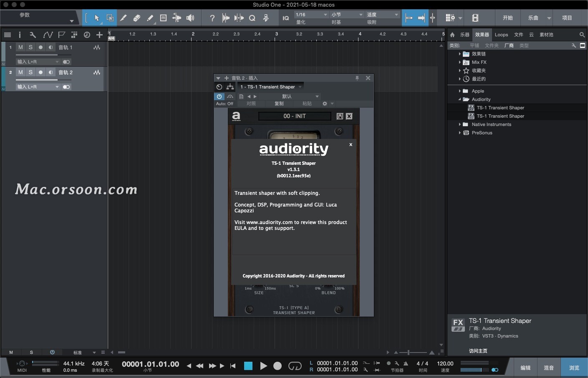
Task: Switch to the Loops browser tab
Action: coord(501,35)
